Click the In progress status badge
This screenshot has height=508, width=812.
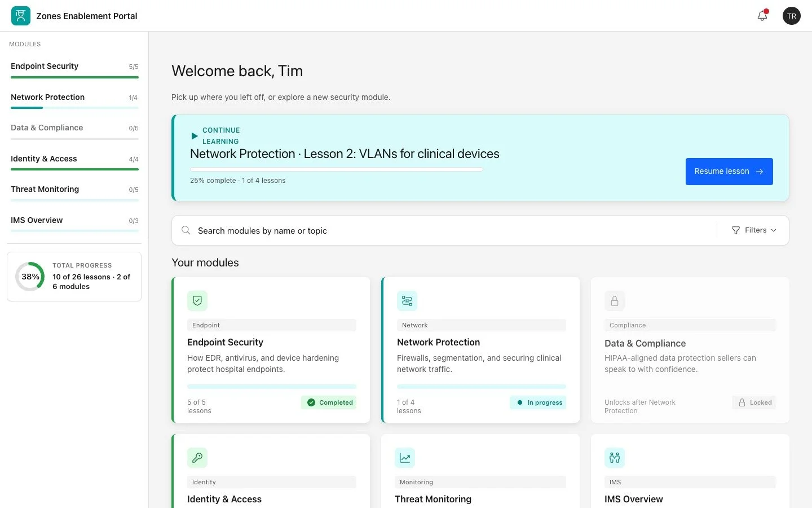click(538, 402)
